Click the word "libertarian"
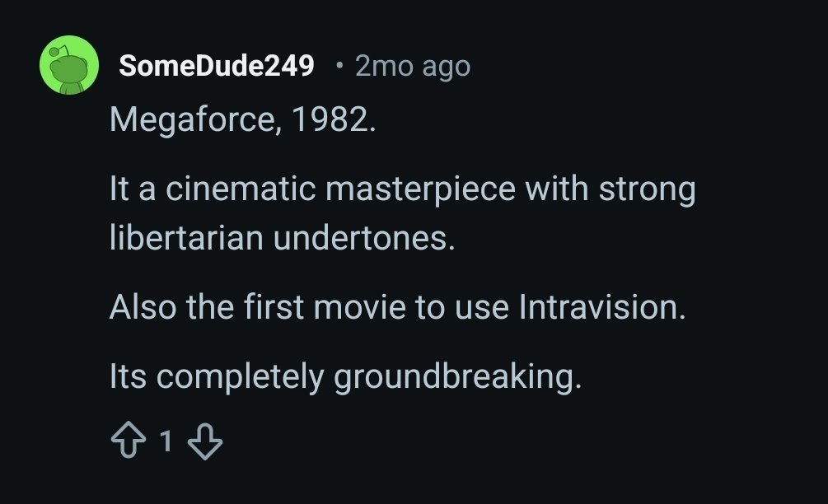828x504 pixels. 186,238
